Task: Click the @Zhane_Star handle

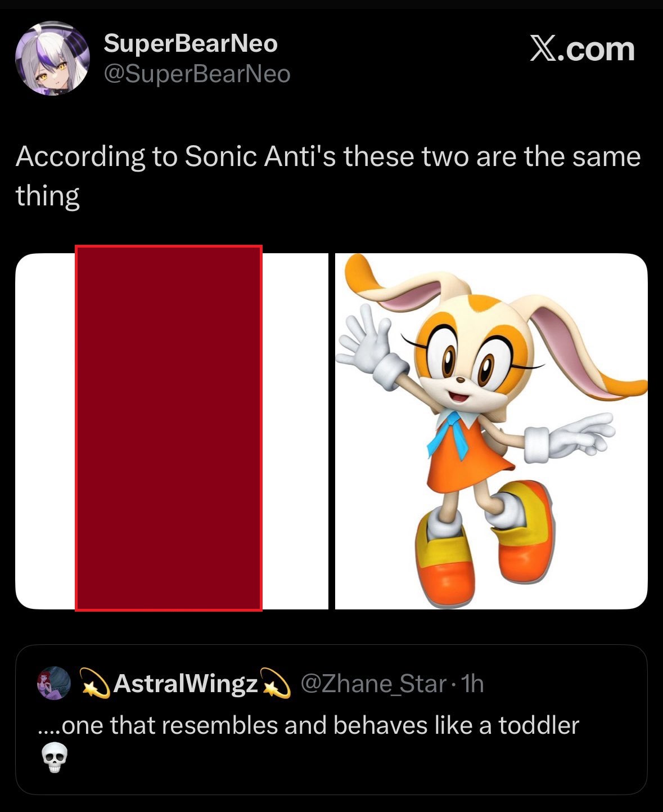Action: click(374, 683)
